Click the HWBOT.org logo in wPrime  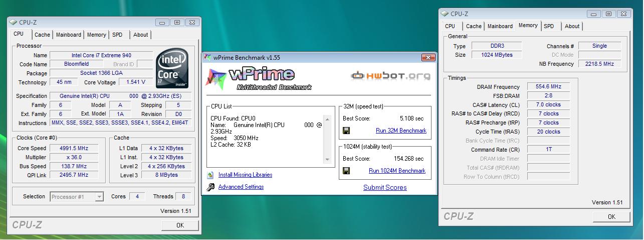391,76
